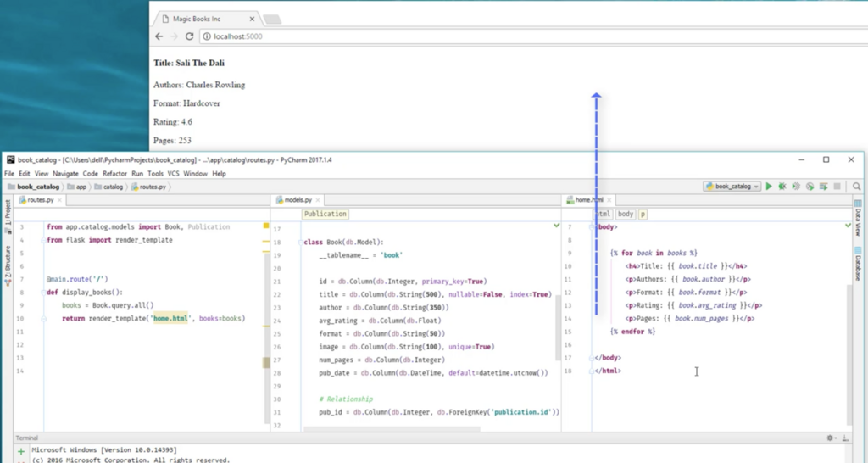868x463 pixels.
Task: Run the book_catalog configuration
Action: [769, 187]
